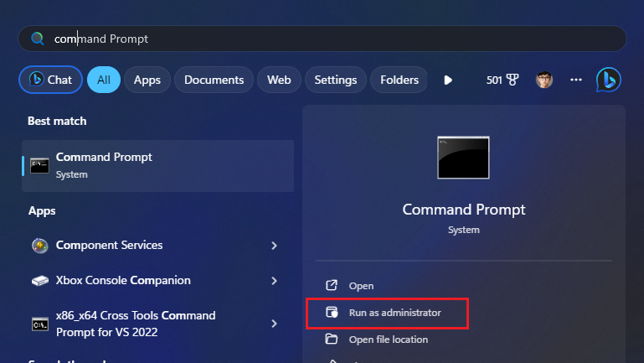This screenshot has width=644, height=363.
Task: Open the three-dots options menu
Action: click(x=576, y=80)
